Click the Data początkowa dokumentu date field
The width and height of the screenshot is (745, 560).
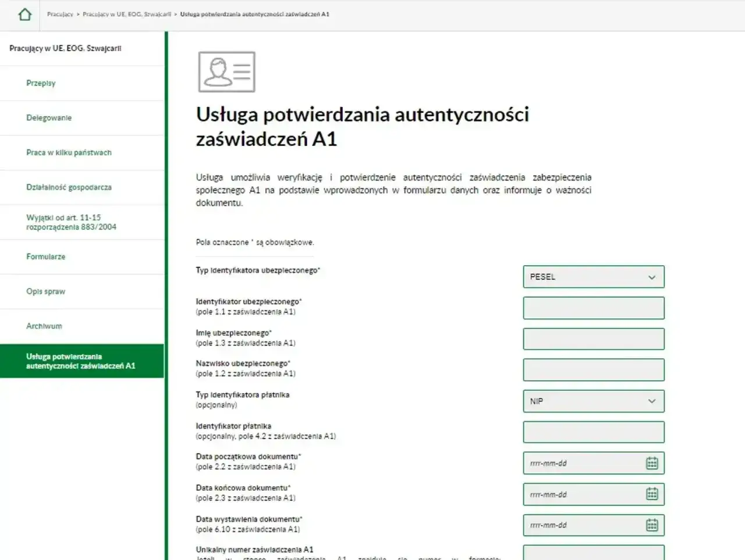[594, 463]
